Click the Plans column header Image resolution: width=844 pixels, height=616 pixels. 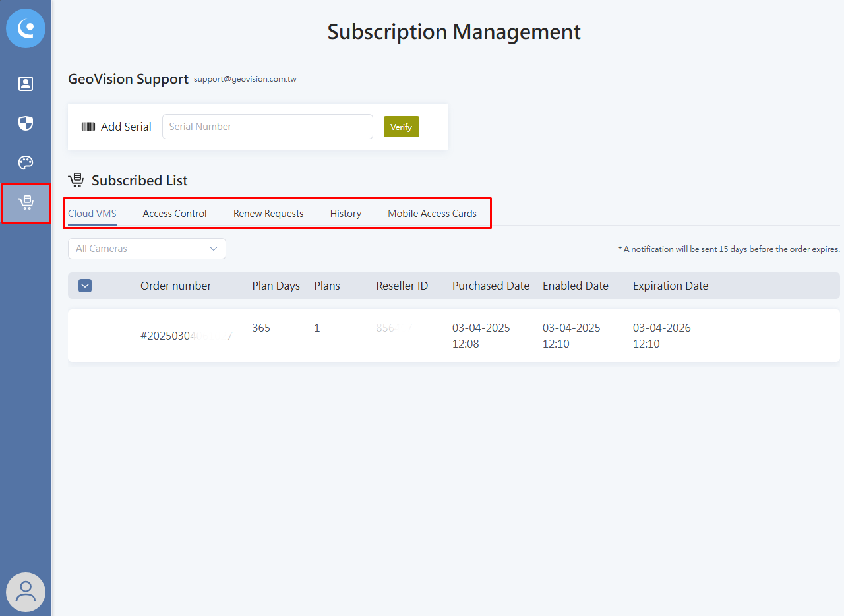327,286
